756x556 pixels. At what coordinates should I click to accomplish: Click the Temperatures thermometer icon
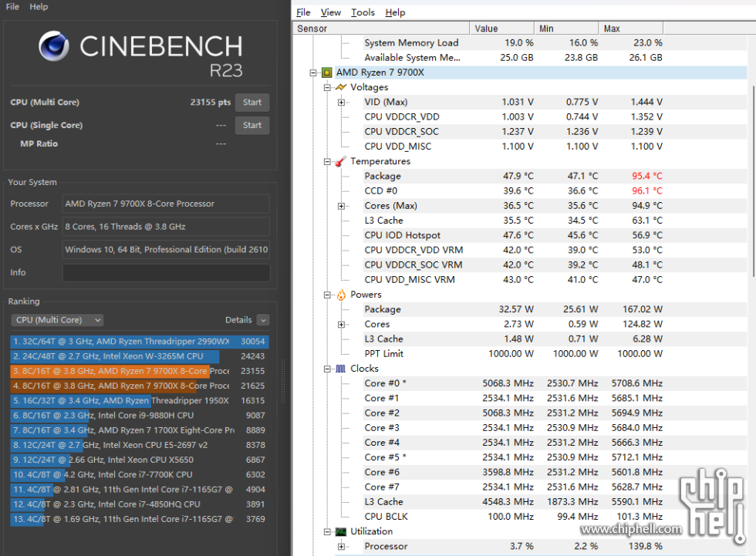click(341, 161)
